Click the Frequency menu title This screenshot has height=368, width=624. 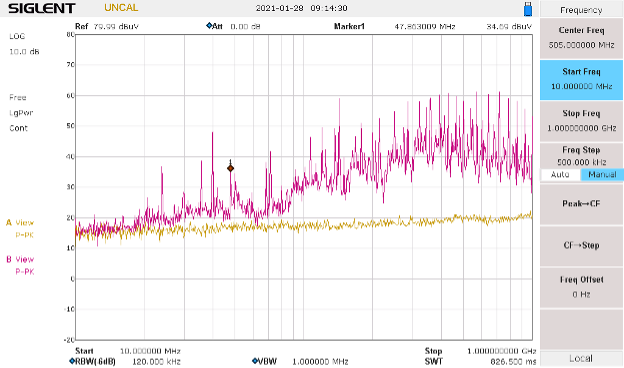[581, 10]
